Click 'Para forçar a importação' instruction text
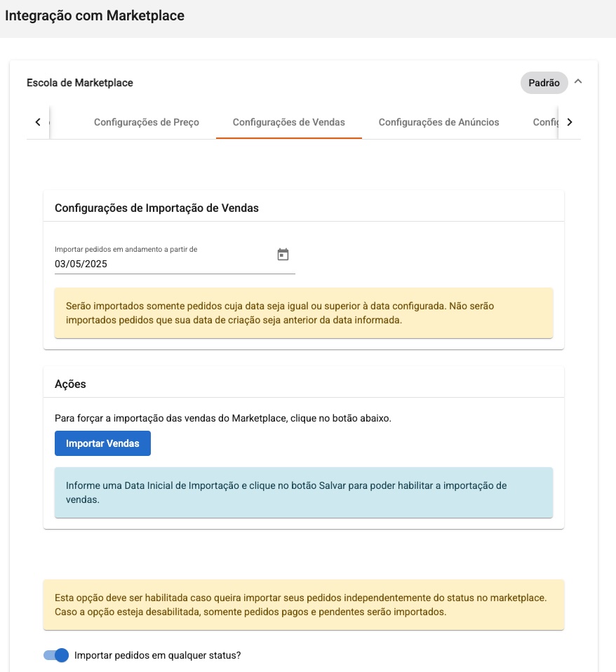Image resolution: width=616 pixels, height=672 pixels. [x=223, y=418]
